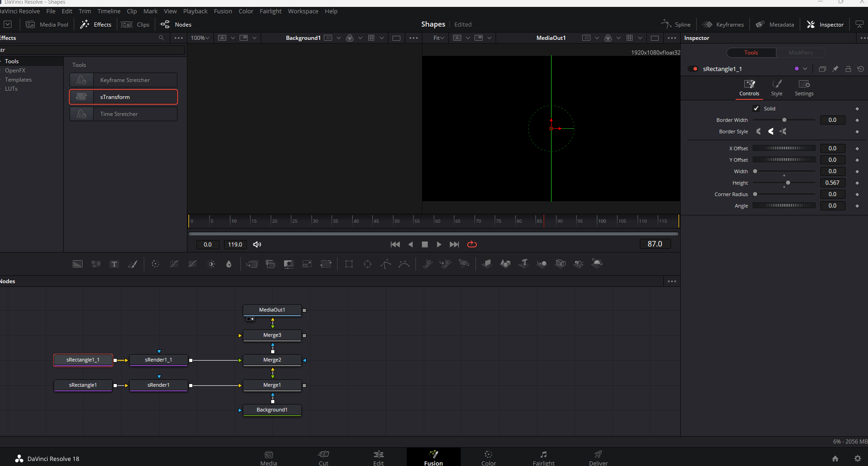Add a pRender particle tool
Viewport: 868px width, 466px height.
464,263
